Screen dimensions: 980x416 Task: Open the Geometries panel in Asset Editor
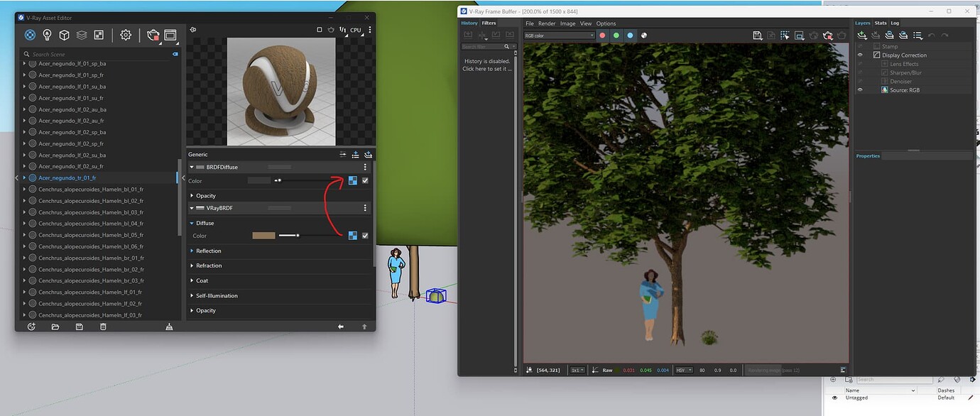(64, 34)
